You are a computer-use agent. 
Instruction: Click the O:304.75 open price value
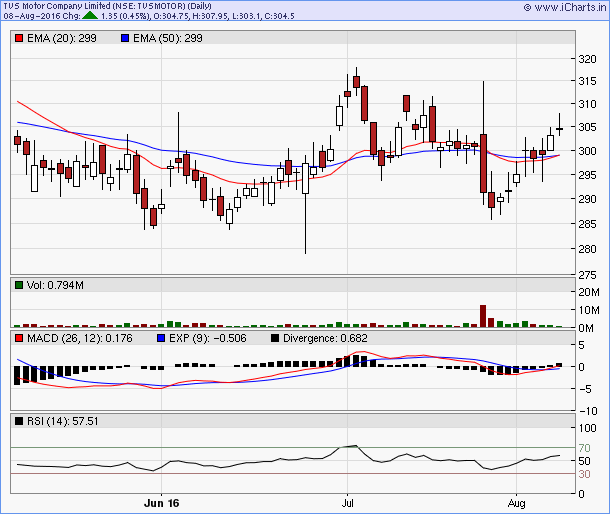[x=172, y=16]
